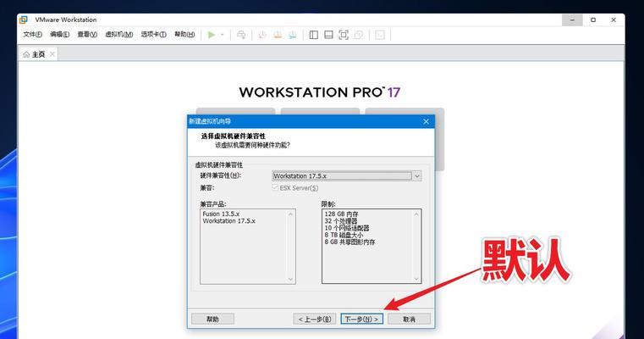Toggle the library sidebar view icon

tap(314, 35)
